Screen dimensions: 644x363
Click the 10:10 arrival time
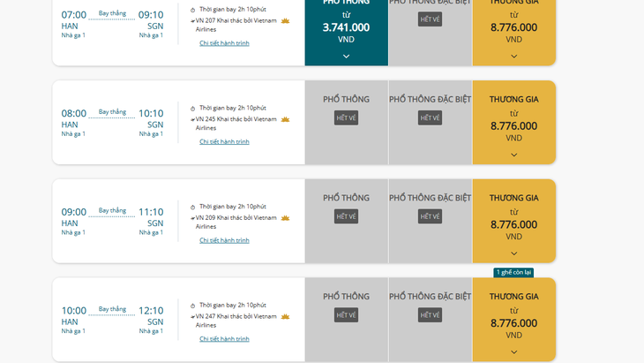[x=151, y=113]
